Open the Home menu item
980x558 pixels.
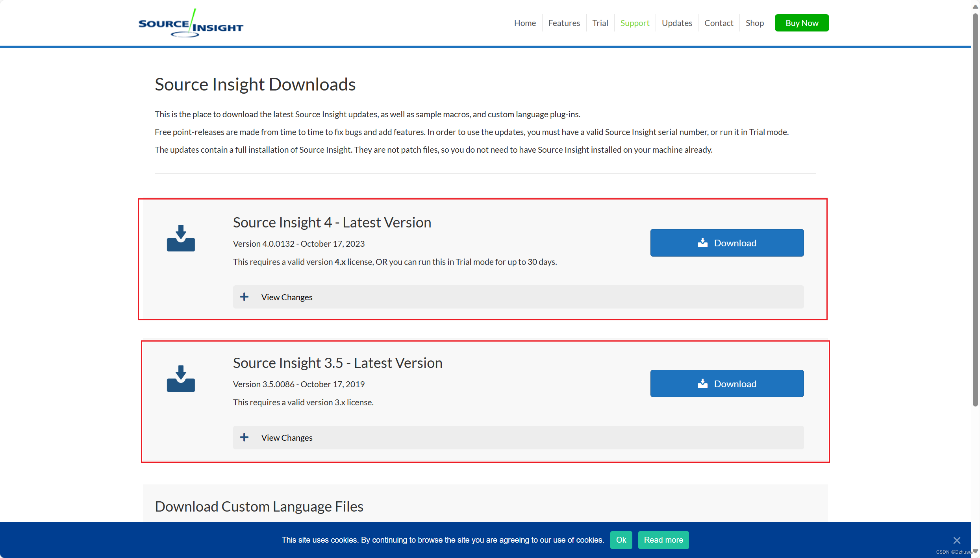click(x=525, y=23)
